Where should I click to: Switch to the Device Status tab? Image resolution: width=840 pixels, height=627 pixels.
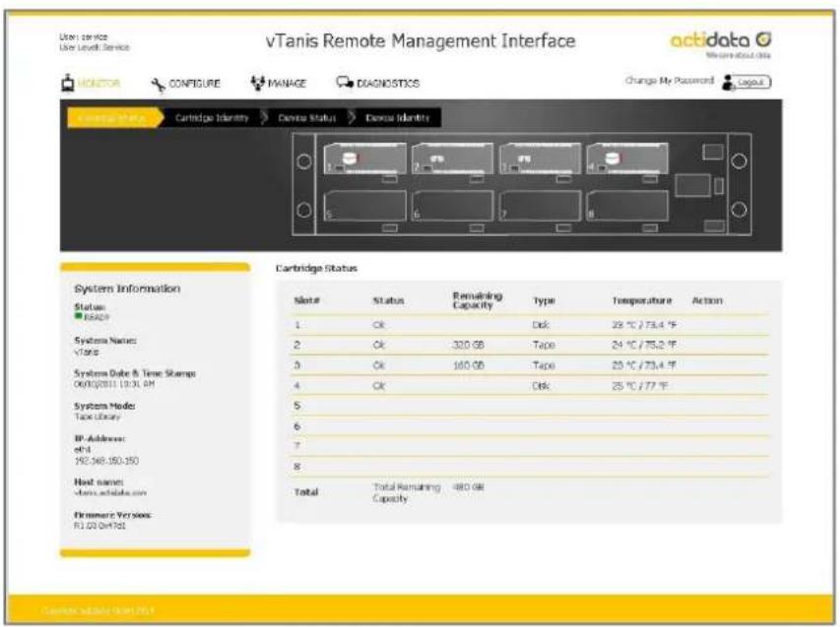(307, 118)
